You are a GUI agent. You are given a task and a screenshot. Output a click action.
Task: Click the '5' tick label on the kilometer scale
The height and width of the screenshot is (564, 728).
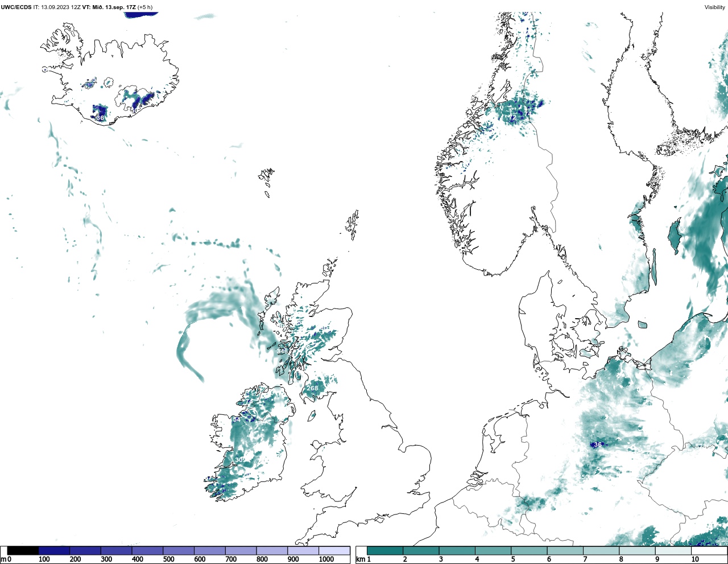pyautogui.click(x=513, y=559)
